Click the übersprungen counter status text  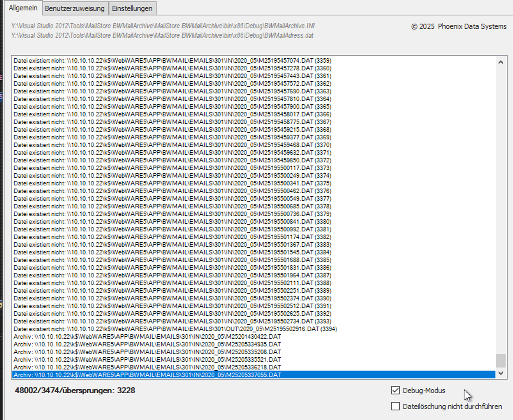coord(75,390)
